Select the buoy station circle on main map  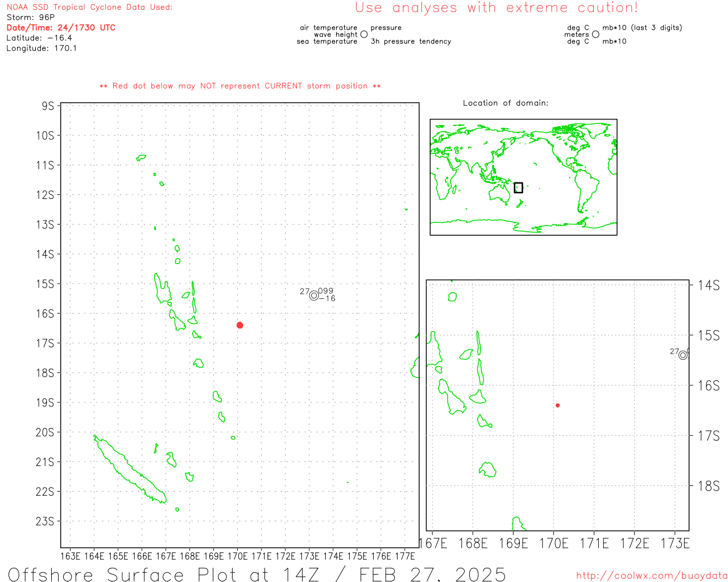(x=314, y=296)
